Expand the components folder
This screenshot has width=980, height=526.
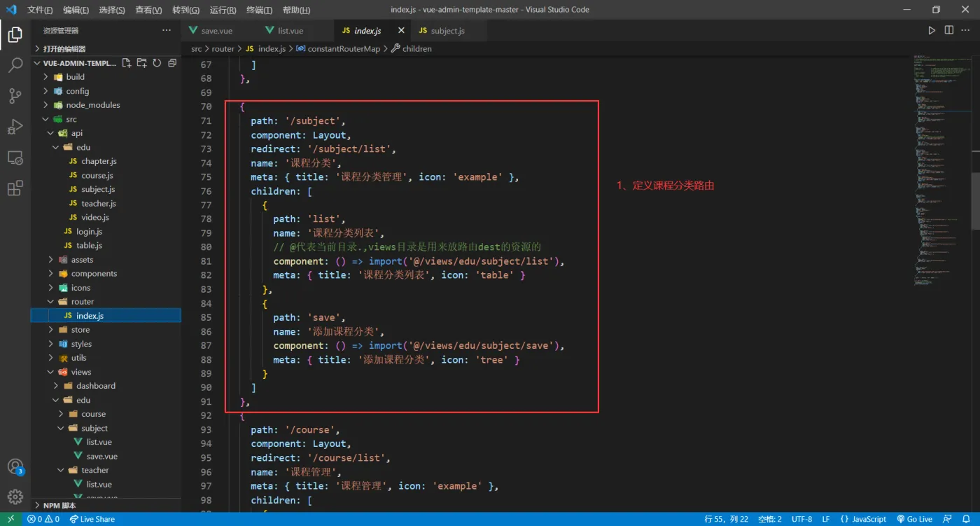pos(106,274)
